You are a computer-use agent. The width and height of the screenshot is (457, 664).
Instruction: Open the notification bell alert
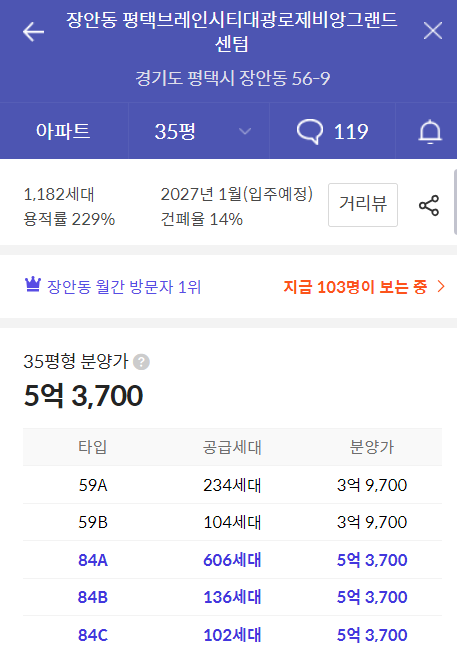coord(430,132)
